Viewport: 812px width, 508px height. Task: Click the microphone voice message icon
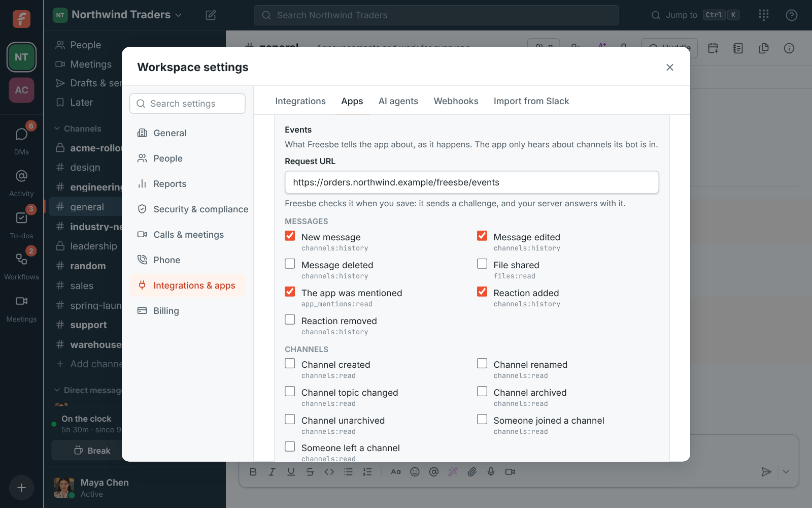[x=491, y=472]
